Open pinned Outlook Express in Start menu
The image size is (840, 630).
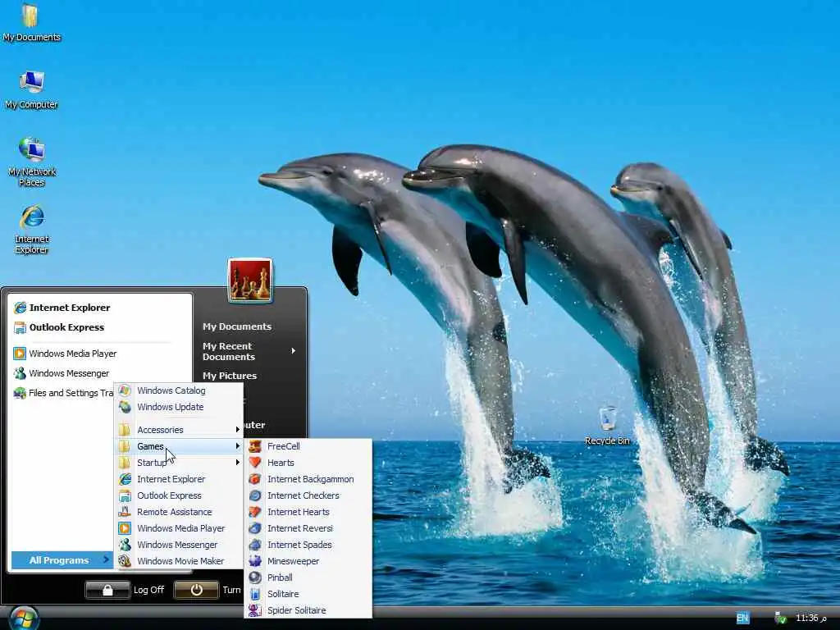coord(101,327)
